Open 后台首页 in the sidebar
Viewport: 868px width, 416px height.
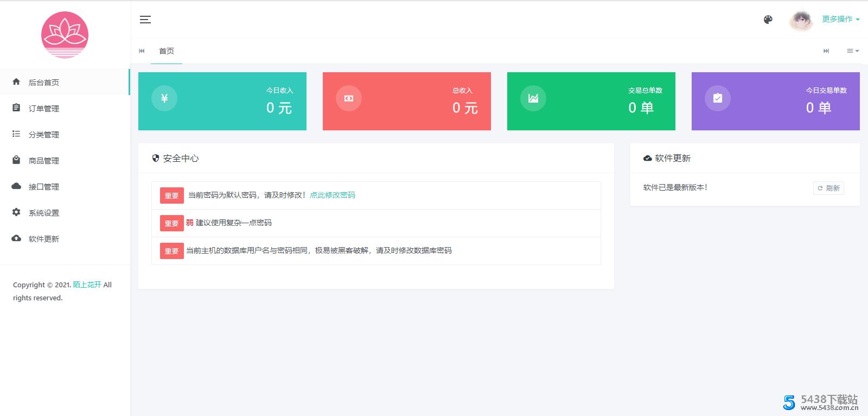point(44,83)
